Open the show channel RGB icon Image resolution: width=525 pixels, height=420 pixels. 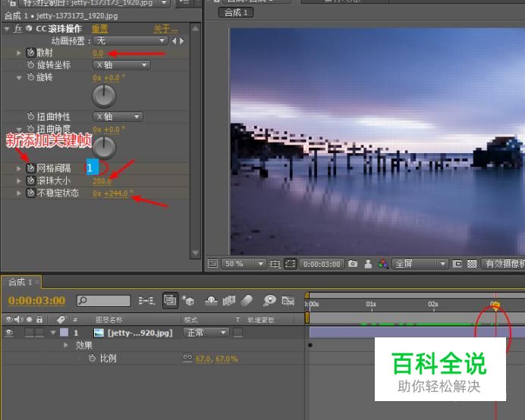382,264
